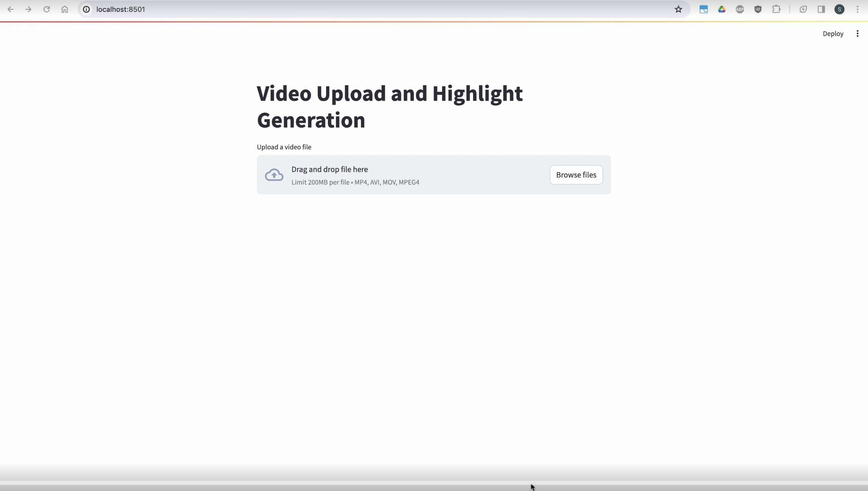
Task: Open the Extensions puzzle piece menu
Action: 776,10
